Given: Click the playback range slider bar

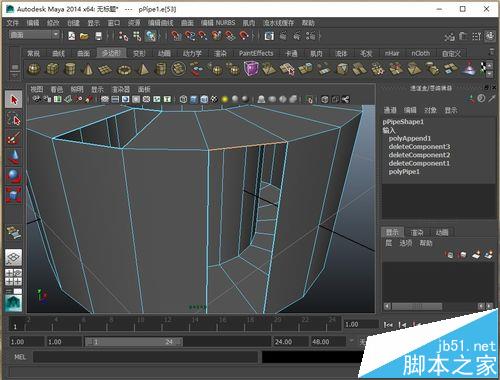Looking at the screenshot, I should point(134,342).
